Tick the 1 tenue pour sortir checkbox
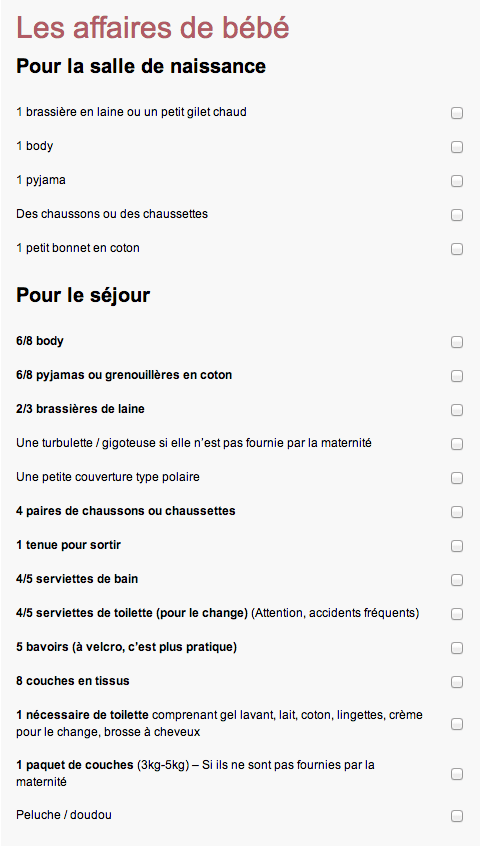480x846 pixels. (x=457, y=545)
